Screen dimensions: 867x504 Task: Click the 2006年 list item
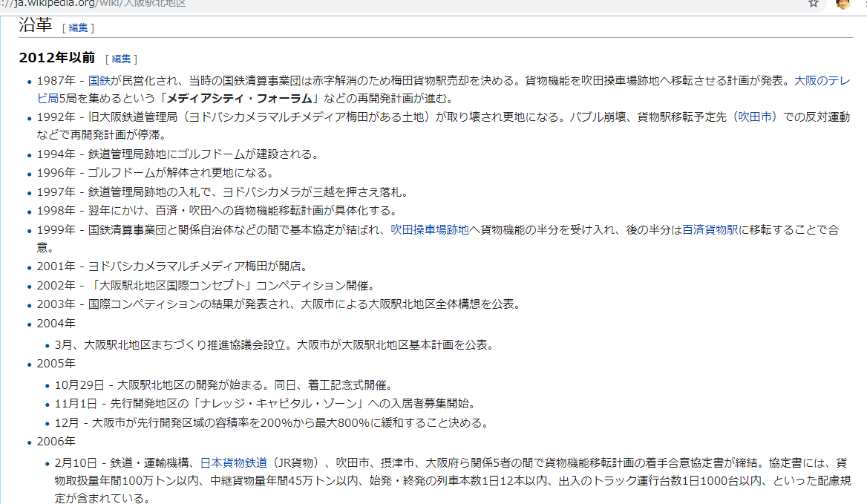pyautogui.click(x=56, y=442)
